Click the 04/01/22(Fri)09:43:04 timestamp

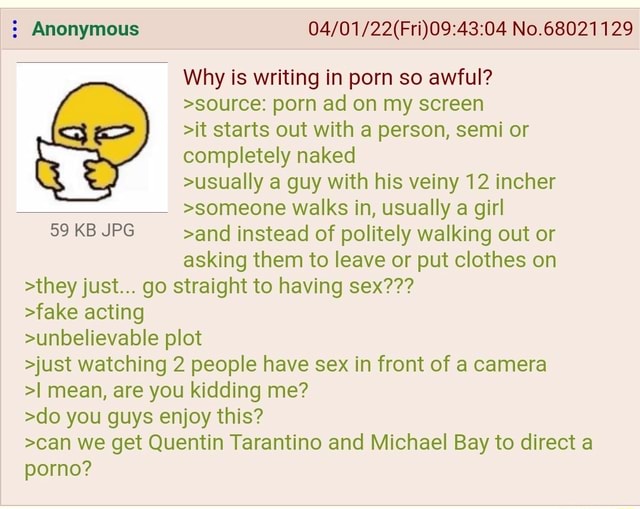point(407,29)
